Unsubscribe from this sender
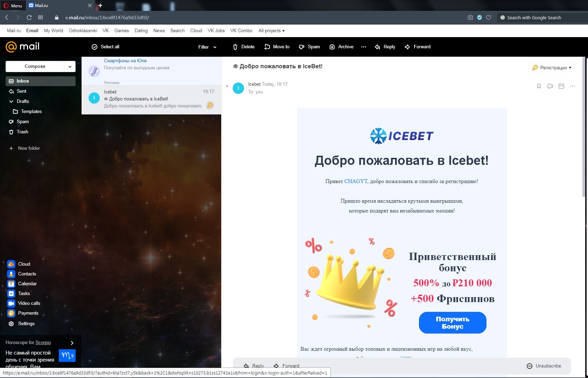 pyautogui.click(x=544, y=366)
